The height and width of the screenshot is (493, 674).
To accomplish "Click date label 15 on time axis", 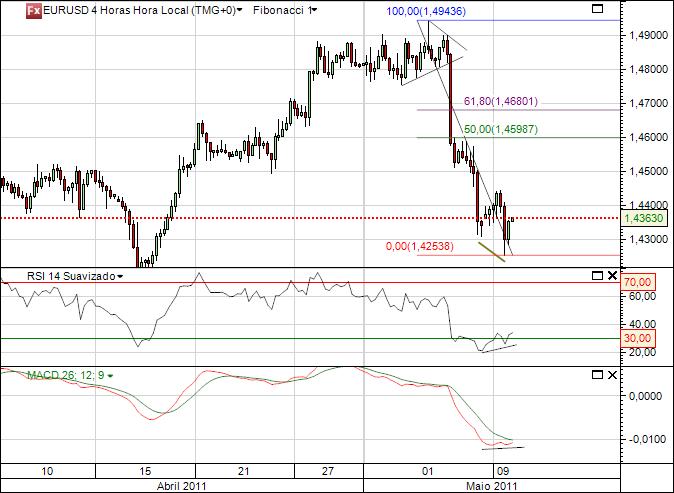I will [x=145, y=472].
